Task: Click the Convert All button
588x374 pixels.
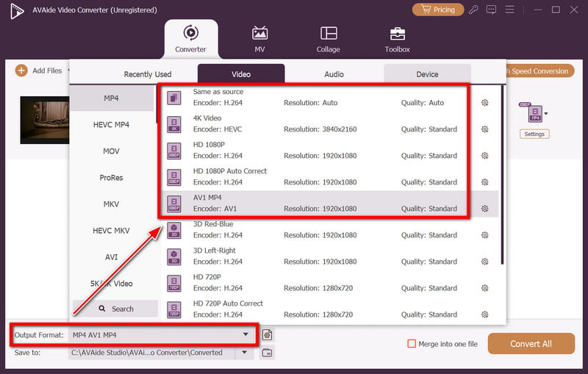Action: coord(531,344)
